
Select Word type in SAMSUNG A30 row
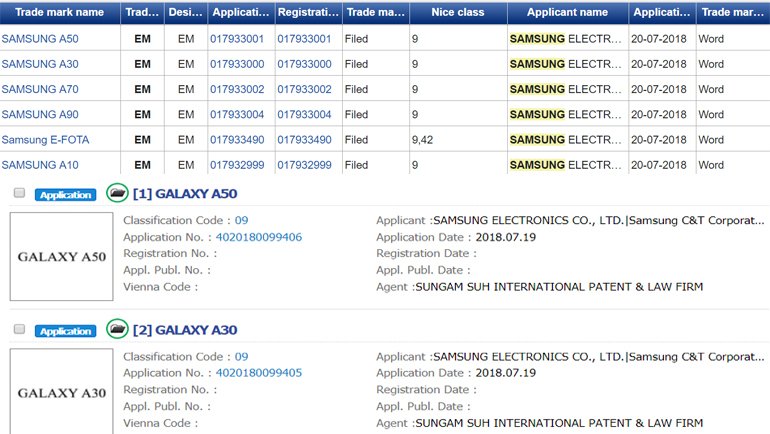pos(711,64)
